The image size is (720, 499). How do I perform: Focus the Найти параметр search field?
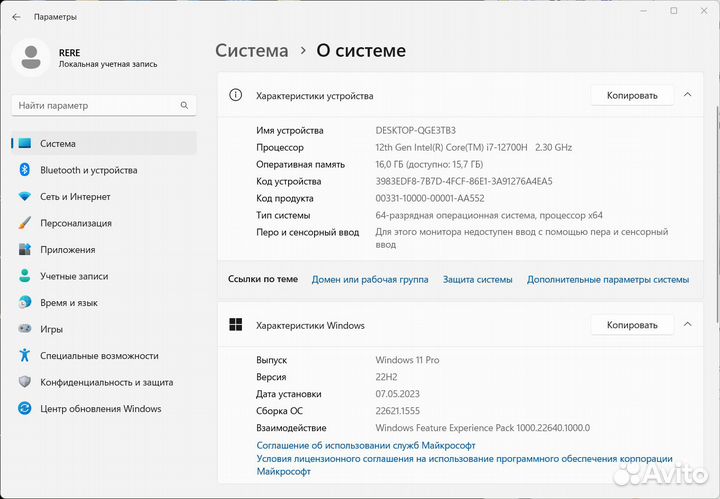(104, 106)
